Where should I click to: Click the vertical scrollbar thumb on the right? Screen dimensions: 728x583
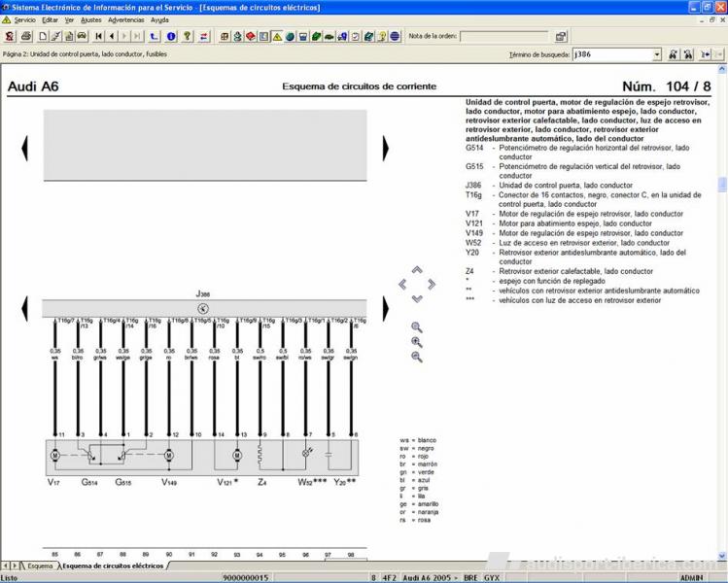722,185
